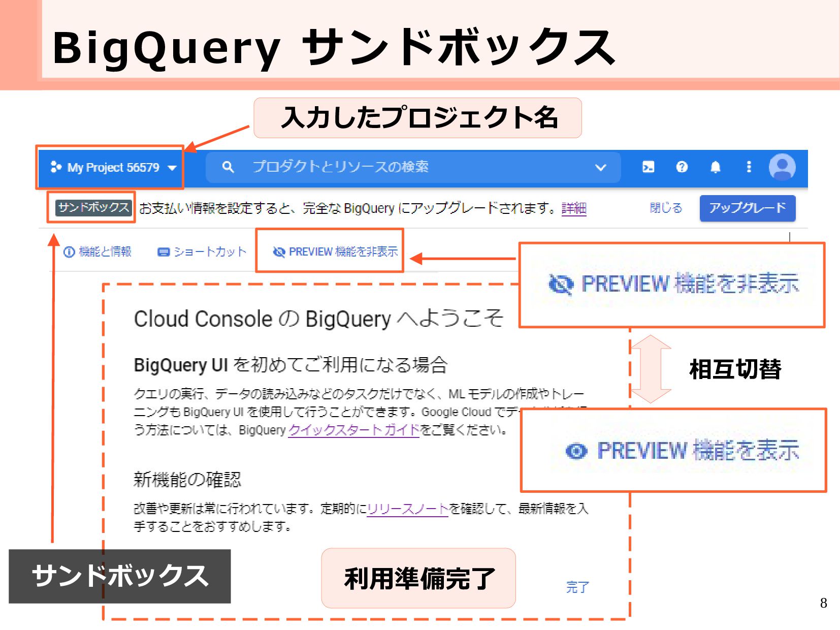Image resolution: width=840 pixels, height=630 pixels.
Task: Open the 機能と情報 tab
Action: pyautogui.click(x=98, y=251)
